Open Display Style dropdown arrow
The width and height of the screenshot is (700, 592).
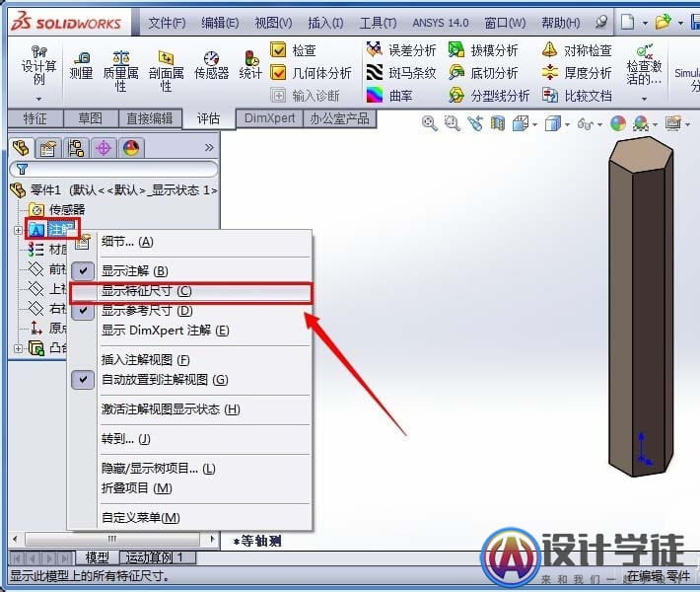(568, 124)
